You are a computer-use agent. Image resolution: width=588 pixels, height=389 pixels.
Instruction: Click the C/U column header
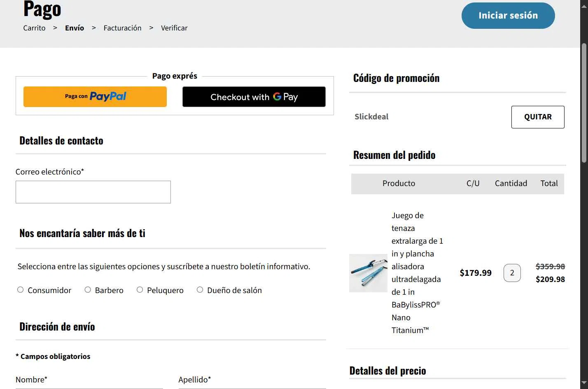(x=473, y=184)
